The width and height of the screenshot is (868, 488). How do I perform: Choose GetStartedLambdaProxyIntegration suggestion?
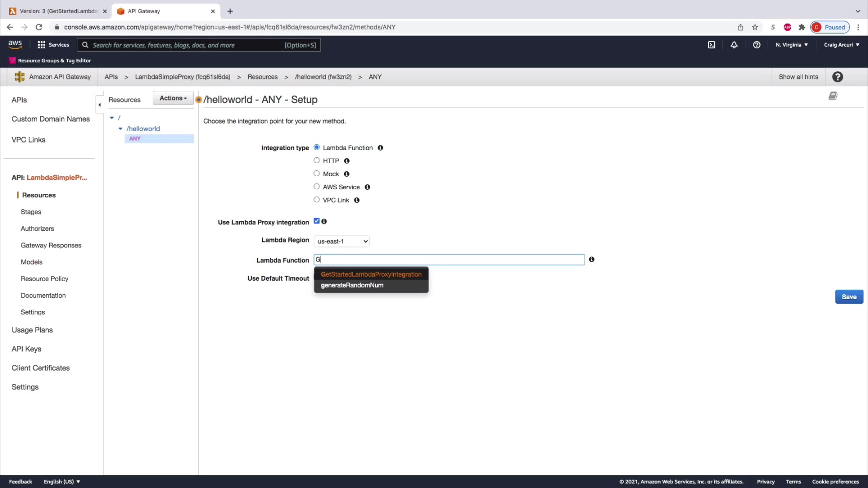click(371, 274)
